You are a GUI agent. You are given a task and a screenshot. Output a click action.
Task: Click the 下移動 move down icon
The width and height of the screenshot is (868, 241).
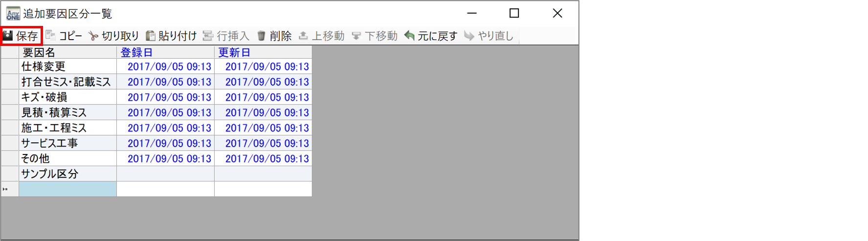(x=356, y=36)
